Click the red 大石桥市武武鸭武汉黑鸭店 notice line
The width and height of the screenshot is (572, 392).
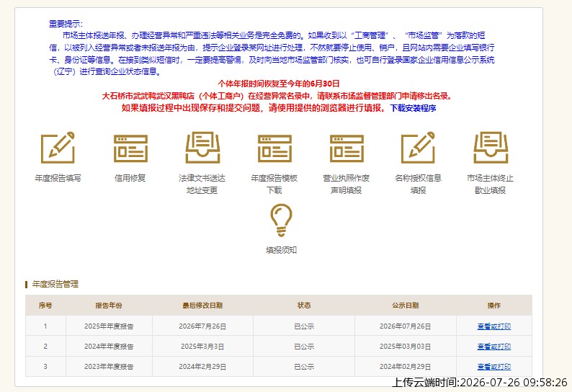(x=277, y=96)
